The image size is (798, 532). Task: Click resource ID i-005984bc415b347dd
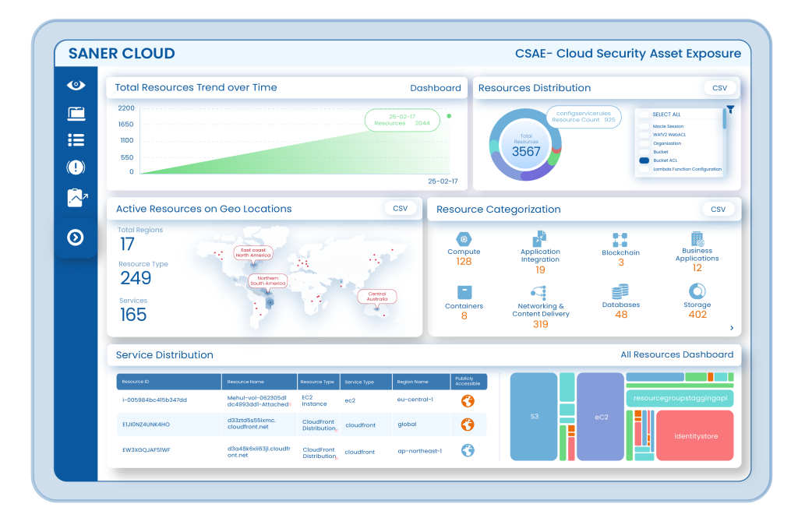pos(155,400)
